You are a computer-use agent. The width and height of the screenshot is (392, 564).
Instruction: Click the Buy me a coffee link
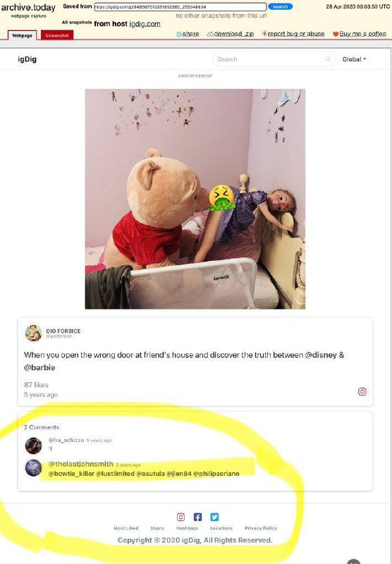tap(360, 34)
